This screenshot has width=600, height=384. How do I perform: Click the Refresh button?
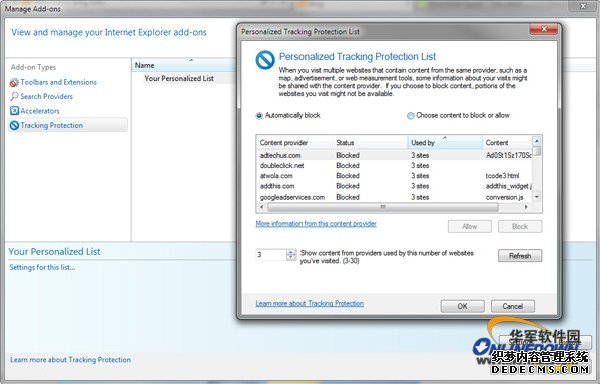[520, 255]
